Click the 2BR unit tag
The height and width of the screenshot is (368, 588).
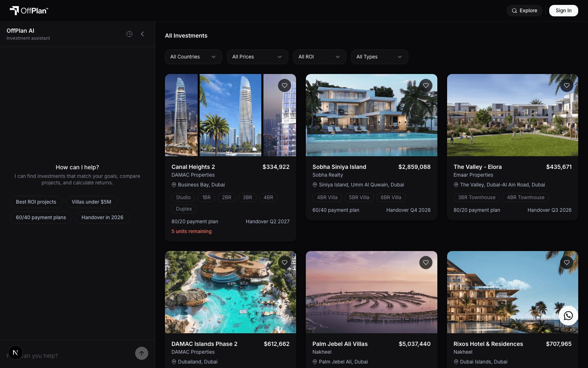[227, 197]
